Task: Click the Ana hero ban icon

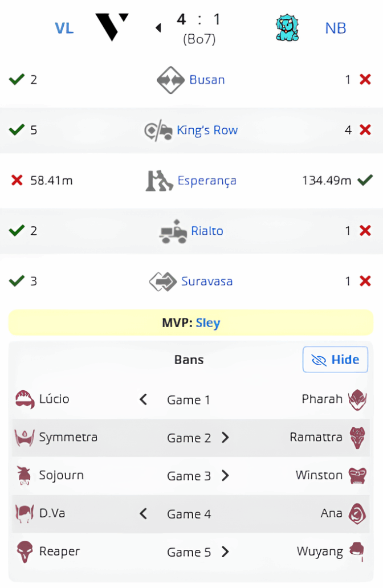Action: click(x=357, y=514)
